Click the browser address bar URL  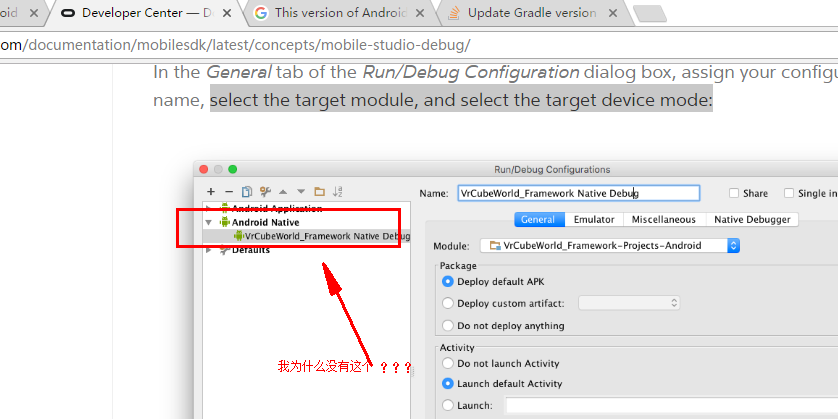235,45
